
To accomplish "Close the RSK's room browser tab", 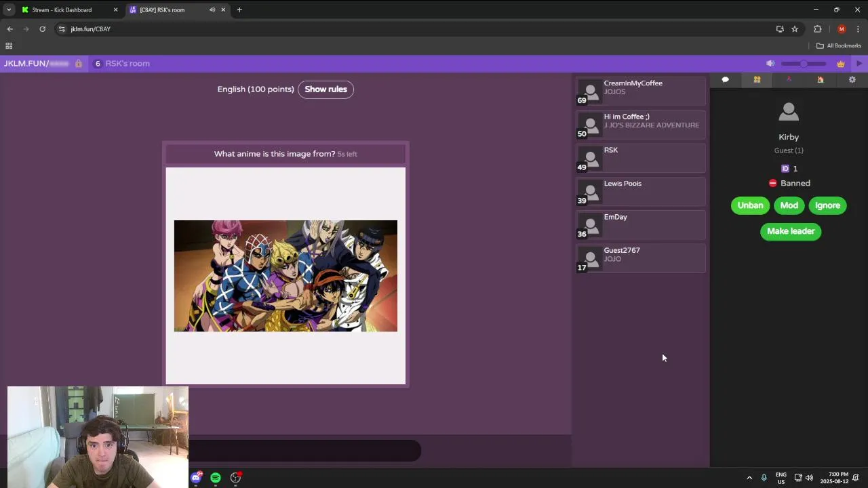I will tap(223, 10).
